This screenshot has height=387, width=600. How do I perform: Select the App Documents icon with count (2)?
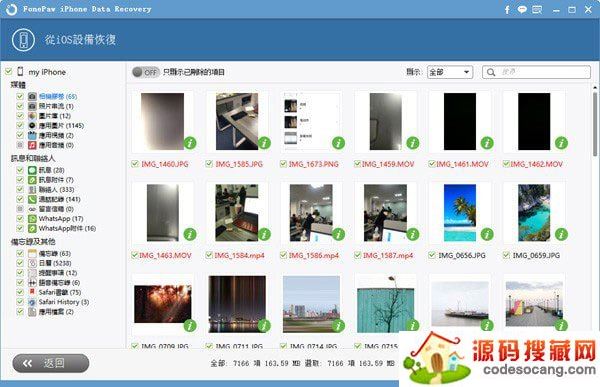(x=33, y=312)
